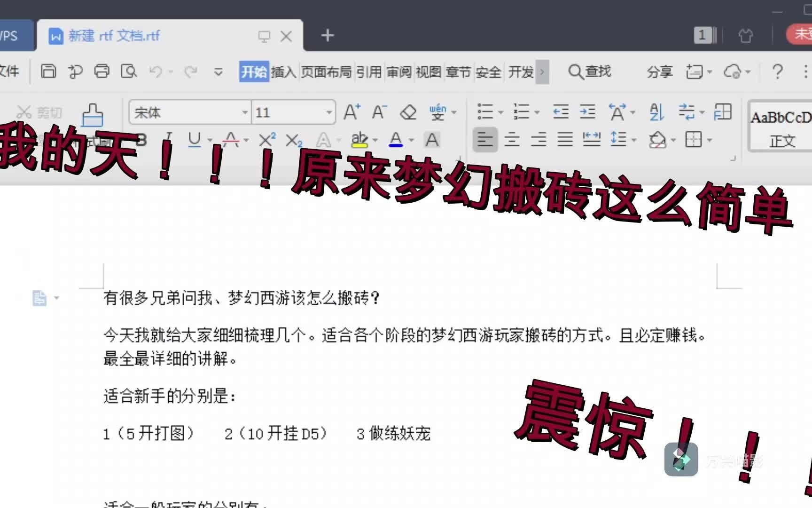The width and height of the screenshot is (812, 508).
Task: Expand ribbon tabs with right chevron
Action: point(542,72)
